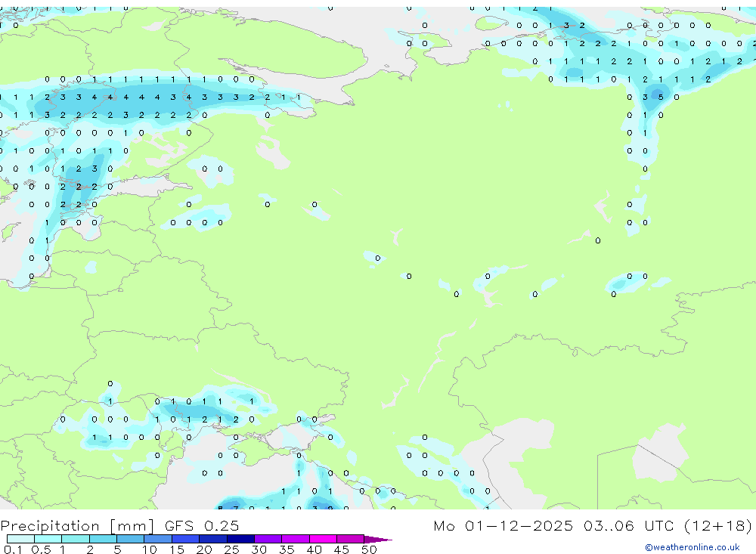Select the 5–10 mm legend color swatch
Viewport: 756px width, 554px height.
pyautogui.click(x=131, y=539)
